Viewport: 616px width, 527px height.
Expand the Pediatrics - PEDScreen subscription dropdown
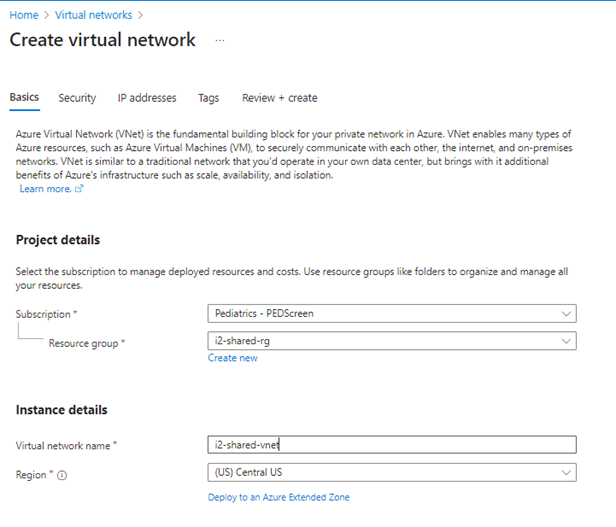pyautogui.click(x=392, y=314)
